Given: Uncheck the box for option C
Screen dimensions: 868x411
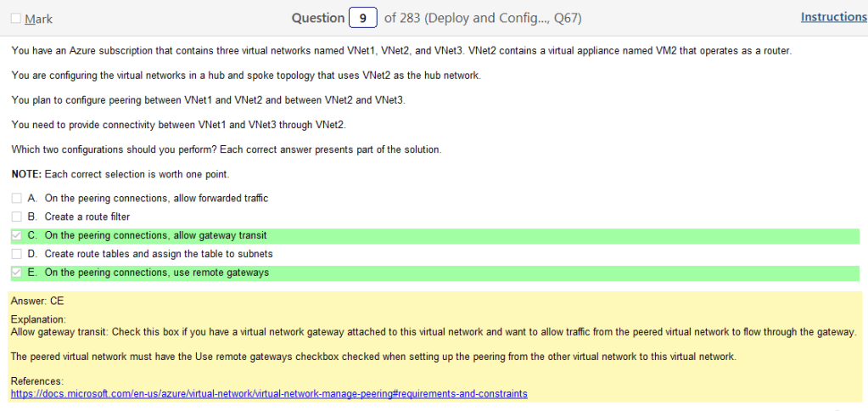Looking at the screenshot, I should 17,235.
